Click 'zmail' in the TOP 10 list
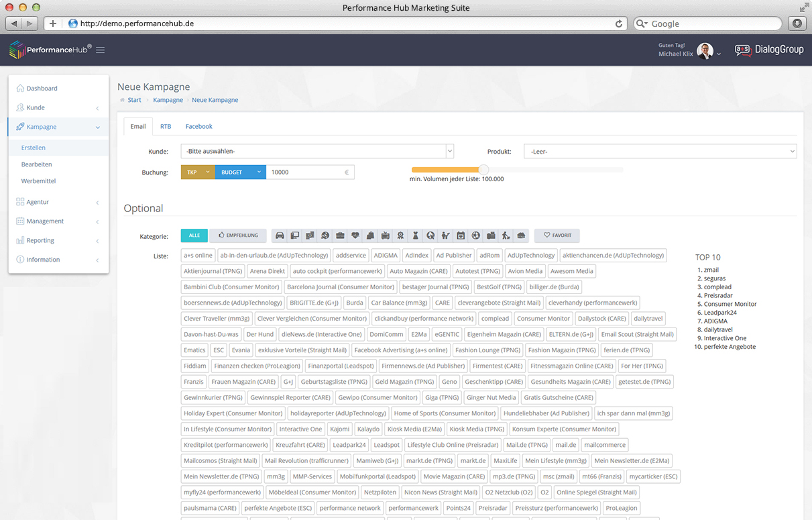The width and height of the screenshot is (812, 520). click(x=711, y=270)
